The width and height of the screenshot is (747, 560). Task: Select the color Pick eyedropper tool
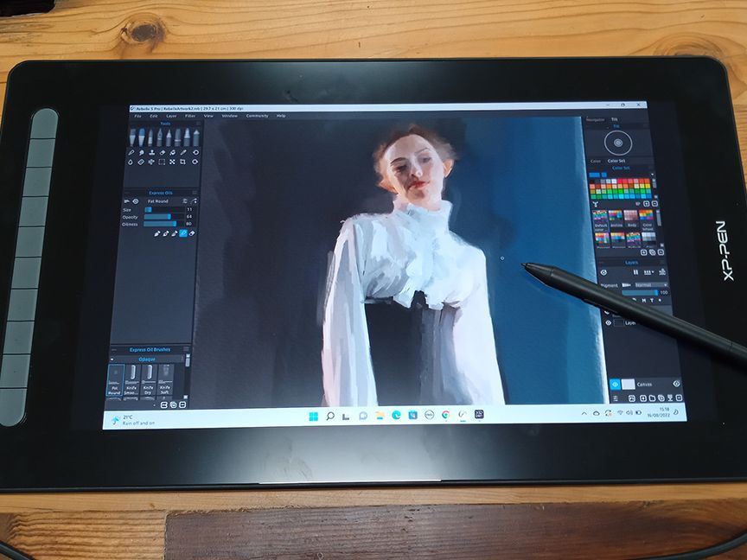183,153
